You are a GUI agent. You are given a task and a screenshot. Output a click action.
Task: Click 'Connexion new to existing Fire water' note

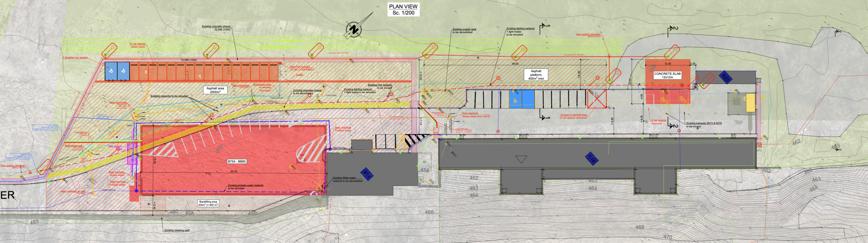(262, 88)
